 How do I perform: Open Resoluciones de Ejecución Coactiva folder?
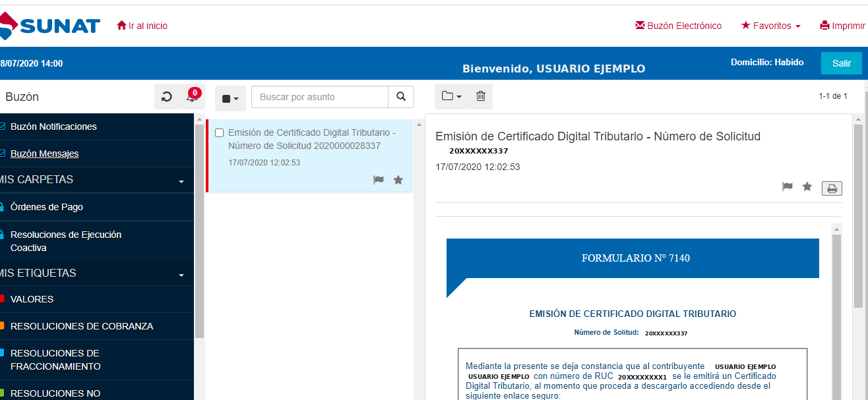click(66, 241)
